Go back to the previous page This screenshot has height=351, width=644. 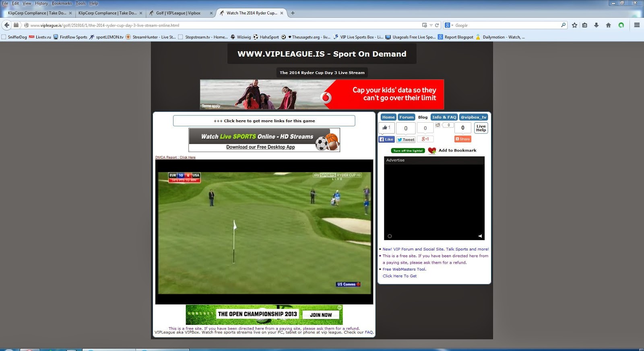click(x=6, y=25)
